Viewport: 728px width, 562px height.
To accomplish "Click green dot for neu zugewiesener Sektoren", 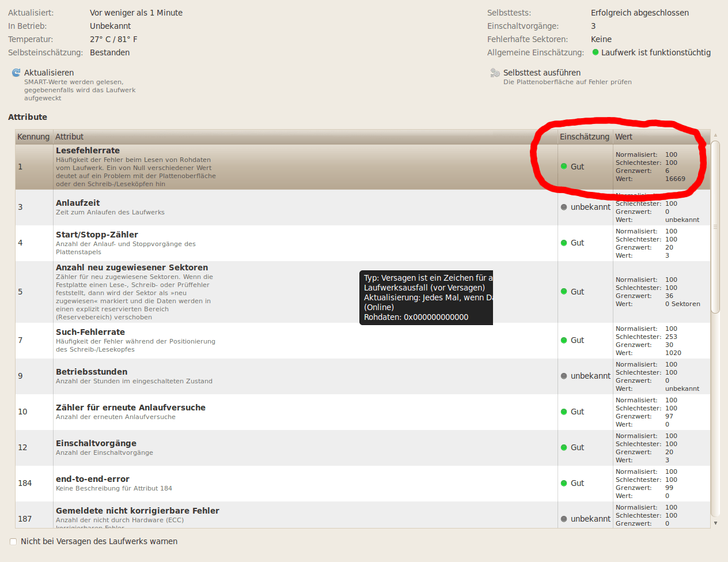I will coord(564,292).
